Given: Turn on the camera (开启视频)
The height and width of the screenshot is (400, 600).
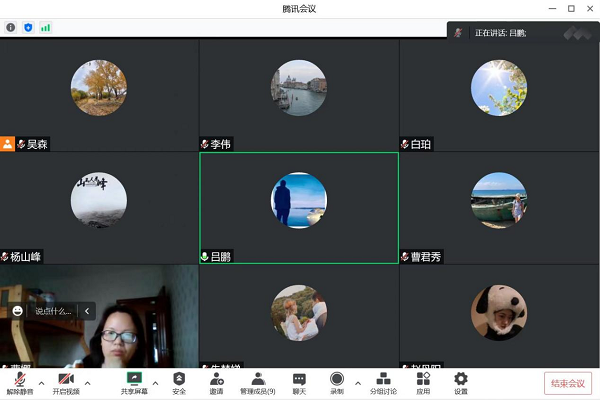Looking at the screenshot, I should (x=66, y=383).
